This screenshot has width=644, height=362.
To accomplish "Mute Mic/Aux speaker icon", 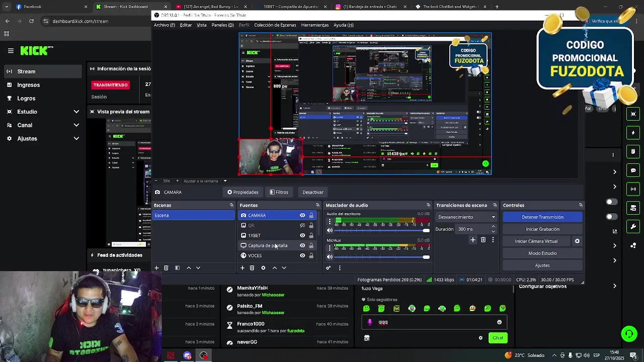I will coord(330,257).
